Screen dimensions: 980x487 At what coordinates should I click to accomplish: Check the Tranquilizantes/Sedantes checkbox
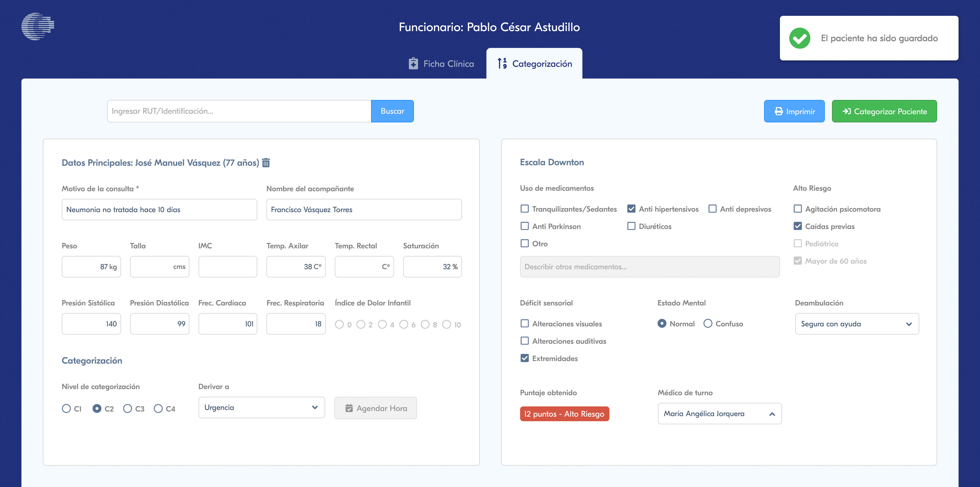(525, 209)
